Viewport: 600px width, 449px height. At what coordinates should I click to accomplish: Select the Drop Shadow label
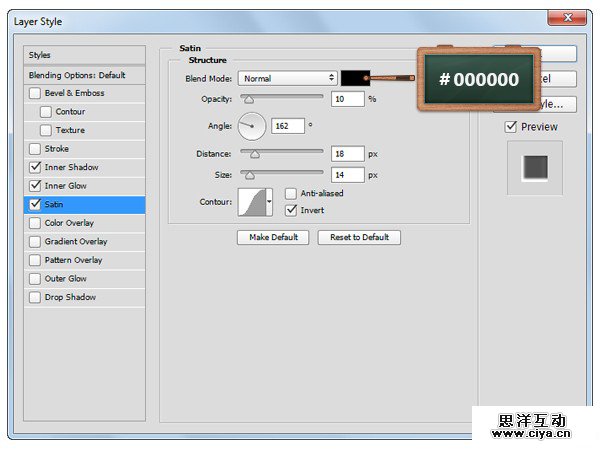coord(70,297)
